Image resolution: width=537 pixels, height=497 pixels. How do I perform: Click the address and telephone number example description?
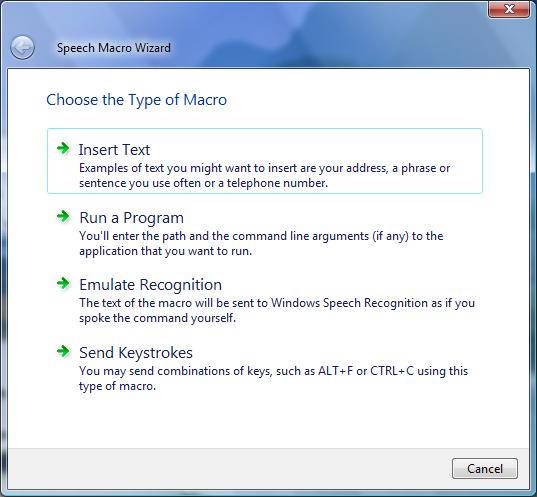264,175
